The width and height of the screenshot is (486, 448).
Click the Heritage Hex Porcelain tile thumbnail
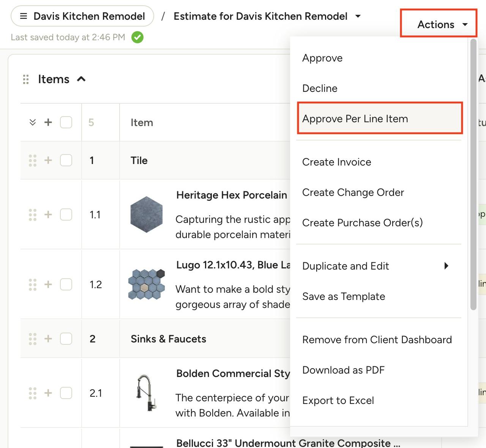coord(147,215)
